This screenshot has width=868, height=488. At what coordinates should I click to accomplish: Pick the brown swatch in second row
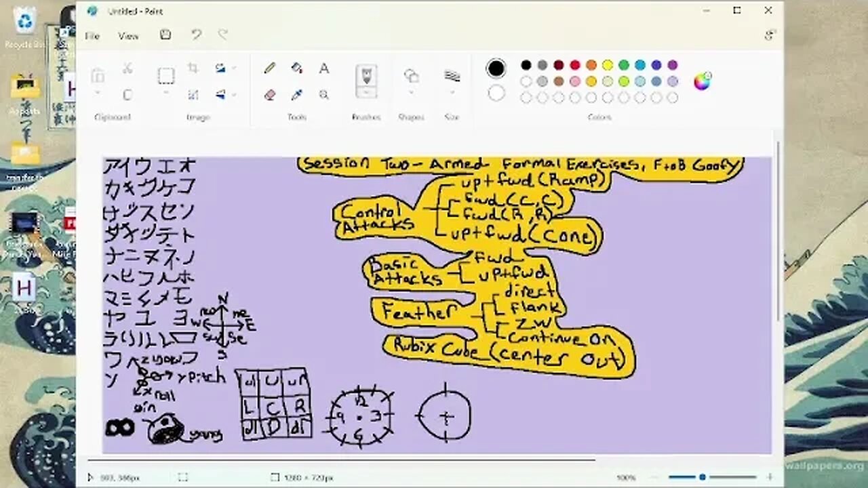pos(559,81)
